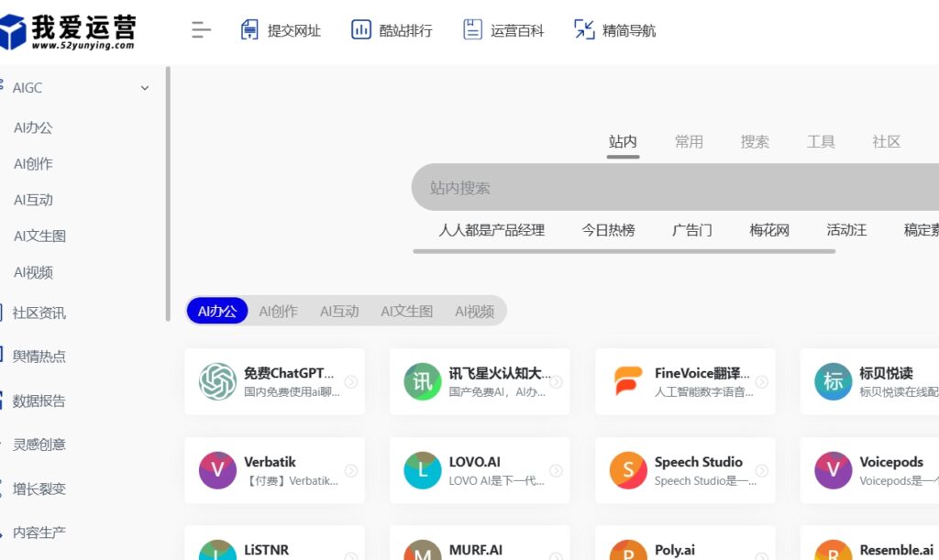The width and height of the screenshot is (939, 560).
Task: Open AI办公 in the sidebar
Action: (33, 127)
